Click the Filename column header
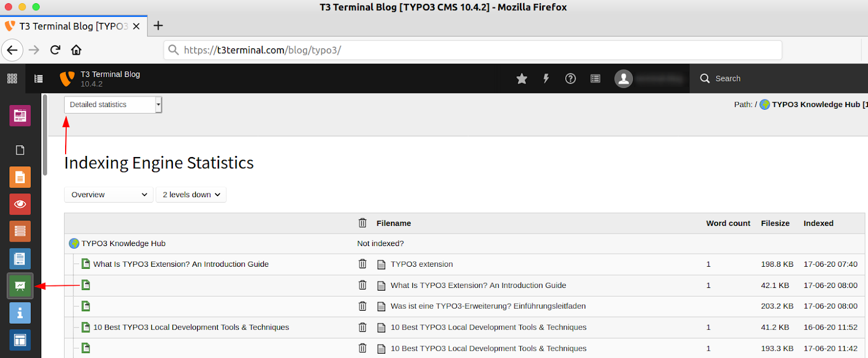Viewport: 868px width, 358px height. coord(394,223)
